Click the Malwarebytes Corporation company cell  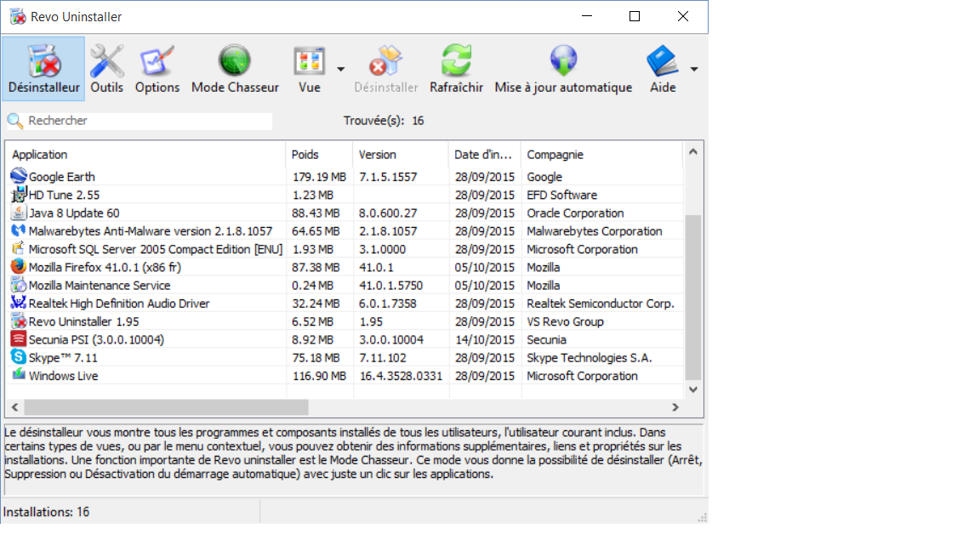[595, 231]
